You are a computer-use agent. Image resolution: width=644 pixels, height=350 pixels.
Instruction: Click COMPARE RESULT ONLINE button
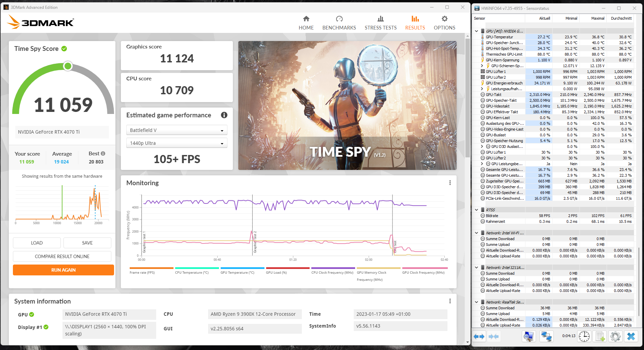tap(62, 256)
